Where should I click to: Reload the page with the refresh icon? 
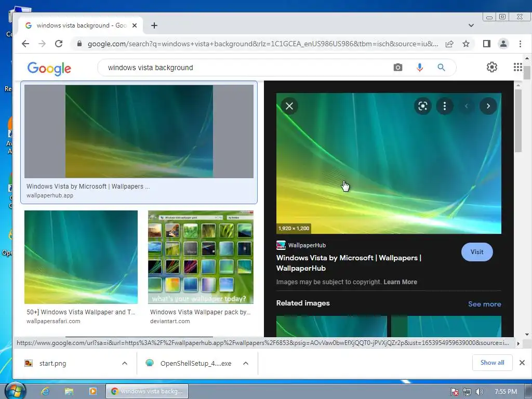pos(59,44)
